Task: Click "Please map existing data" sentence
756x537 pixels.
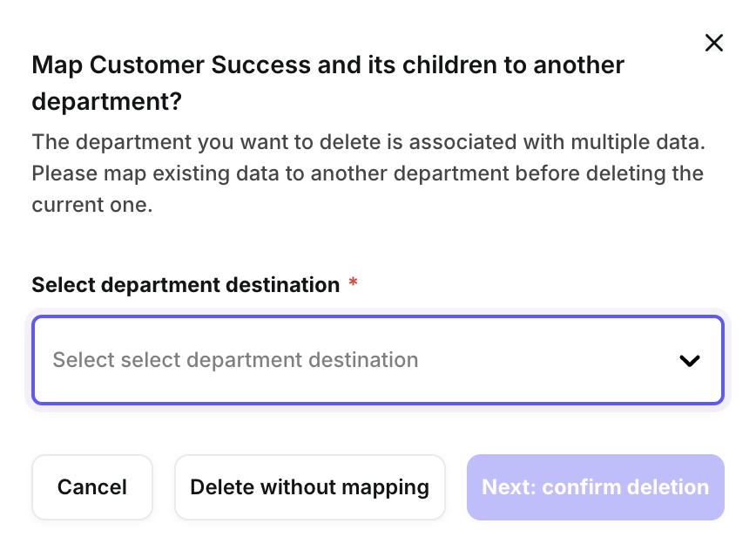Action: (148, 173)
